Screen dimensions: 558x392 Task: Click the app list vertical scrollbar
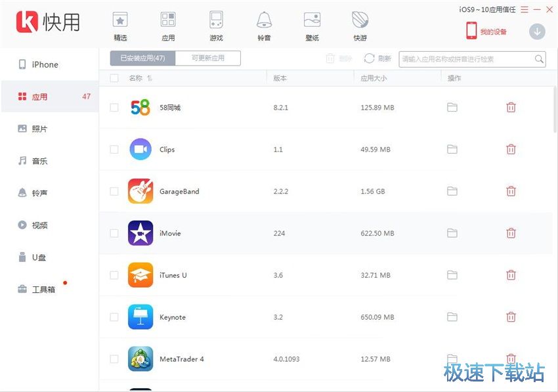point(555,108)
